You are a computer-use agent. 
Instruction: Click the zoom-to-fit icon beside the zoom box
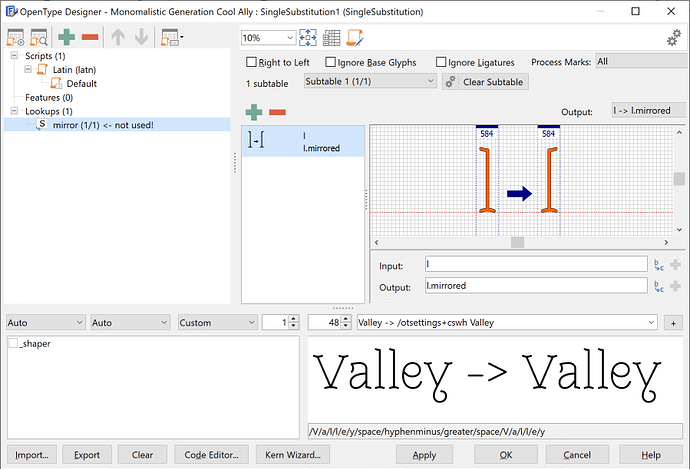(x=308, y=38)
